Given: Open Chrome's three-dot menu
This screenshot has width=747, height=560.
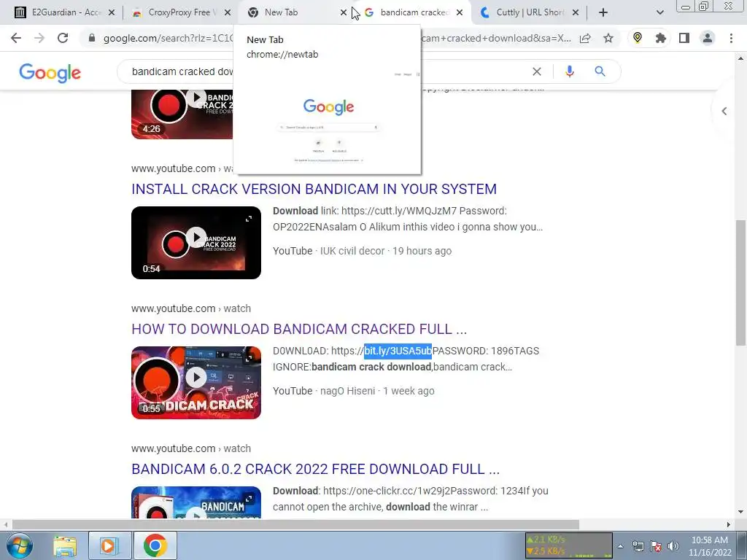Looking at the screenshot, I should pyautogui.click(x=731, y=38).
